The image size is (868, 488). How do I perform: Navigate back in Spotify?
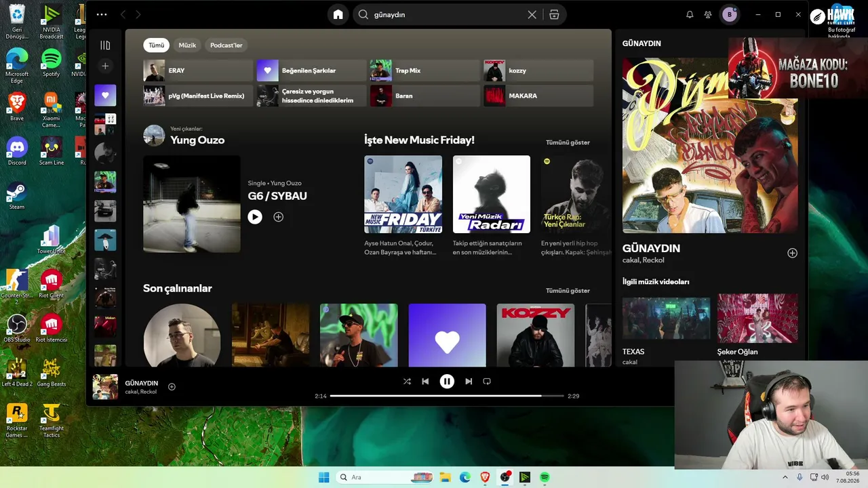click(123, 14)
